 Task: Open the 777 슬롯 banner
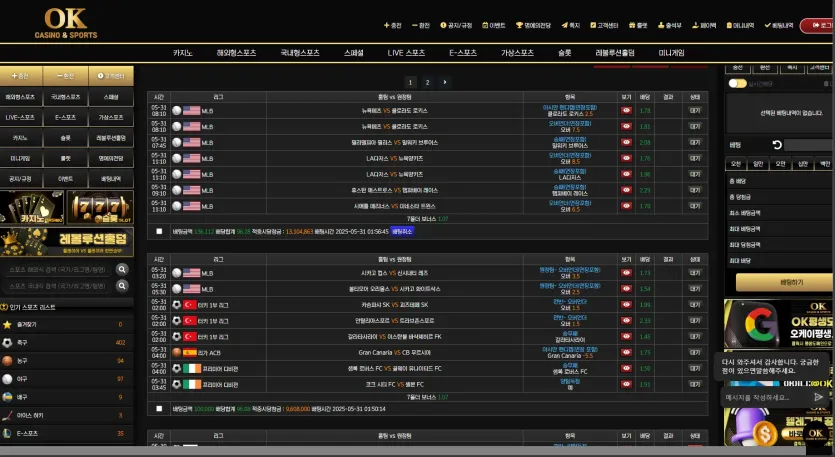tap(100, 207)
